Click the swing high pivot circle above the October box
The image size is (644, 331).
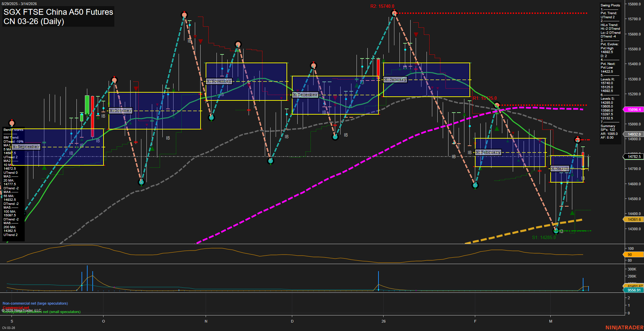click(x=114, y=80)
